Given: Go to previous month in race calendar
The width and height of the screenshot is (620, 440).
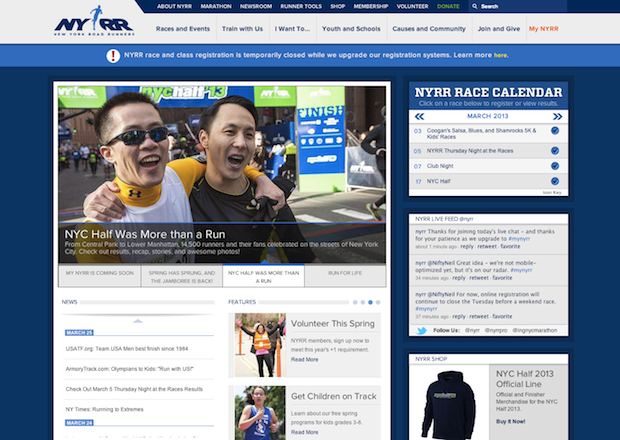Looking at the screenshot, I should (419, 116).
